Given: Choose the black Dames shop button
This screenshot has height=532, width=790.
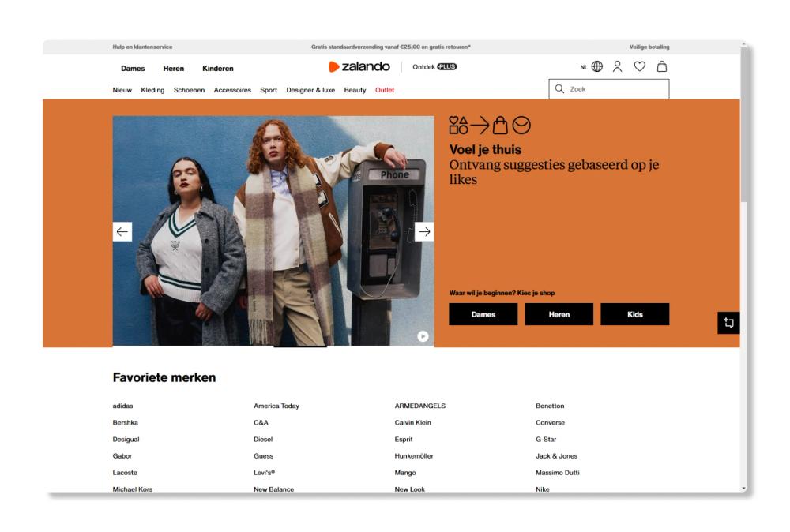Looking at the screenshot, I should pos(483,314).
